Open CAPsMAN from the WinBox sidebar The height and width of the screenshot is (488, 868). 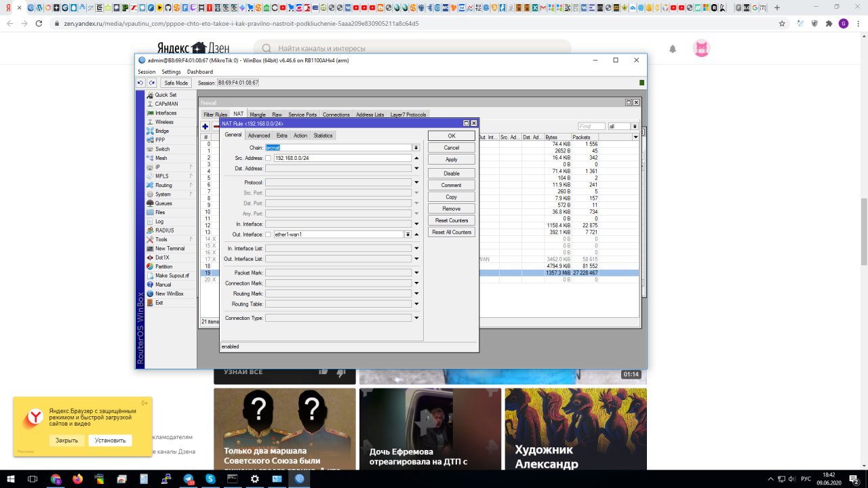coord(166,104)
